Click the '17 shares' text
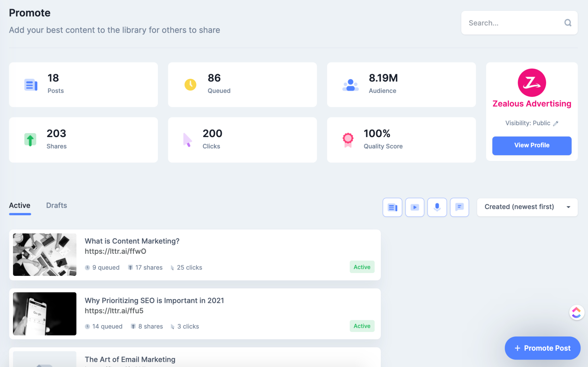Viewport: 588px width, 367px height. (149, 268)
